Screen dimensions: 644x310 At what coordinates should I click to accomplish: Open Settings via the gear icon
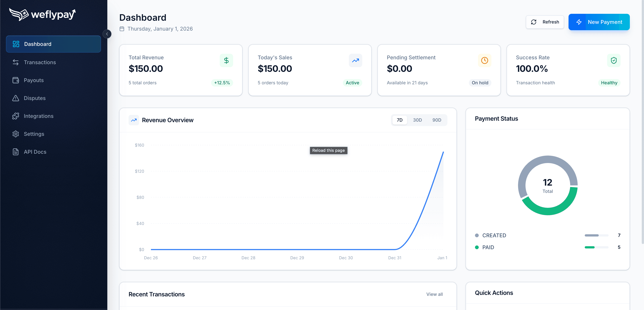15,134
